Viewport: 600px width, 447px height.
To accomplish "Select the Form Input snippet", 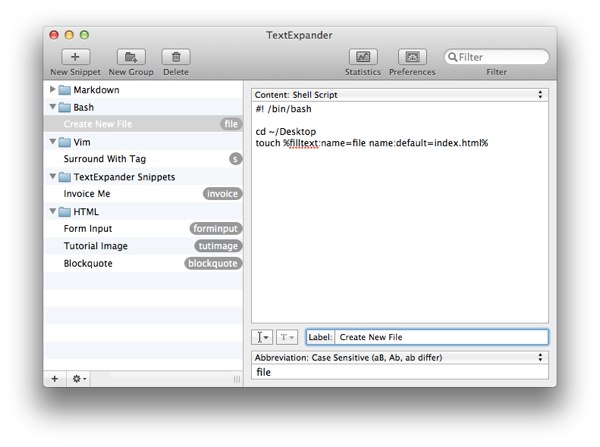I will 143,228.
